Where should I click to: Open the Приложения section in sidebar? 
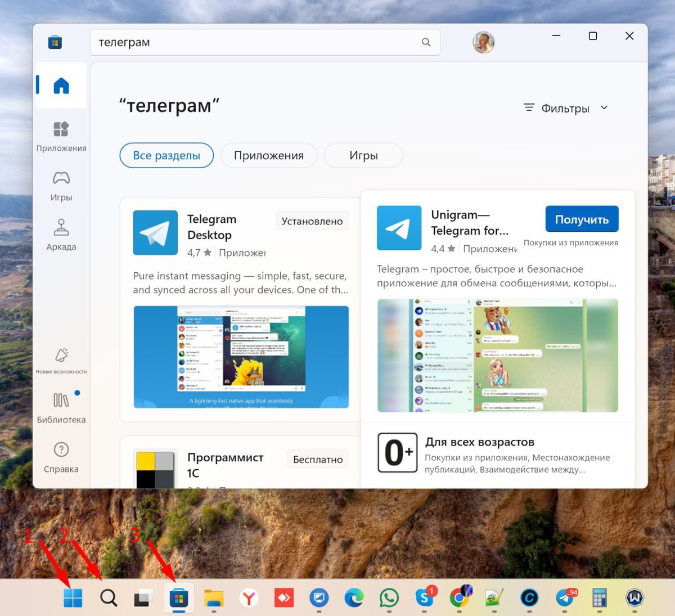point(61,136)
